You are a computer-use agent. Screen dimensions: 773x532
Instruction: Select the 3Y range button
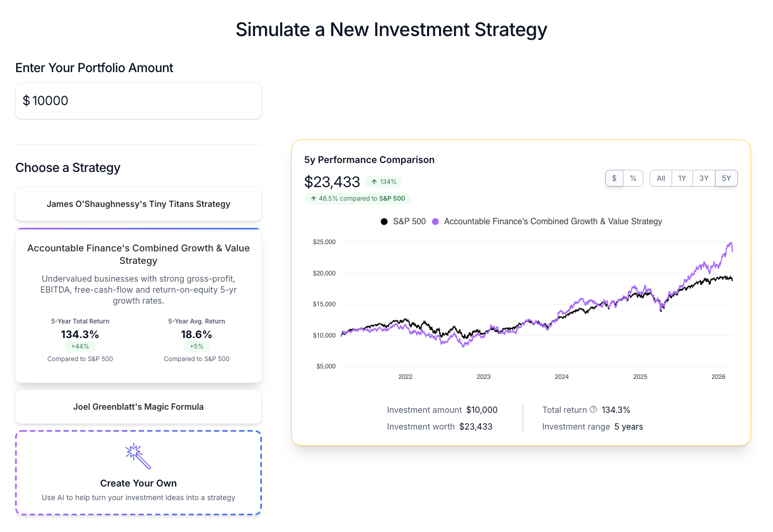[704, 178]
